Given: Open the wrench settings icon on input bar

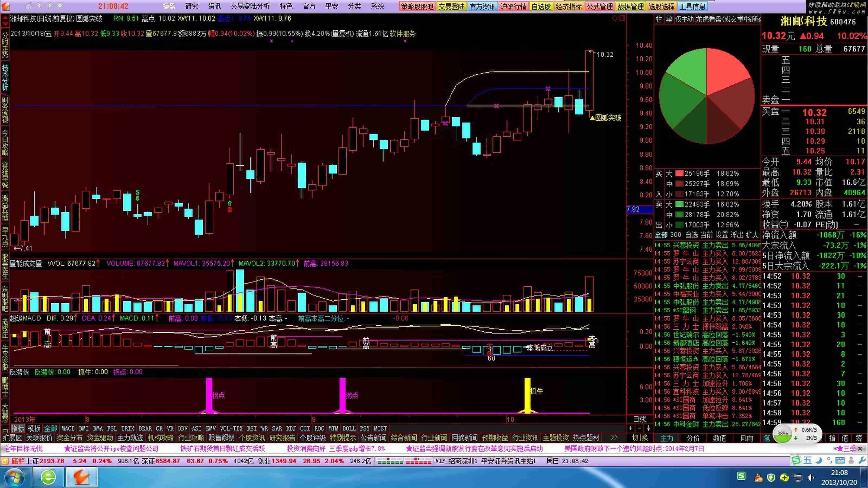Looking at the screenshot, I should [862, 460].
